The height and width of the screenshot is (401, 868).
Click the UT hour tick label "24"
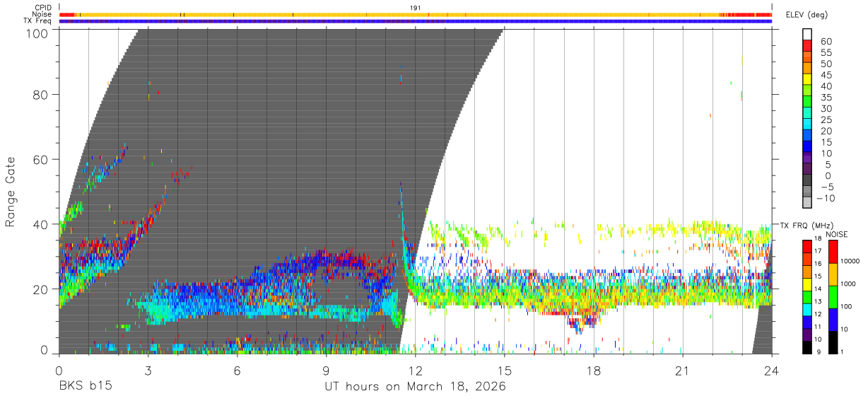[772, 371]
